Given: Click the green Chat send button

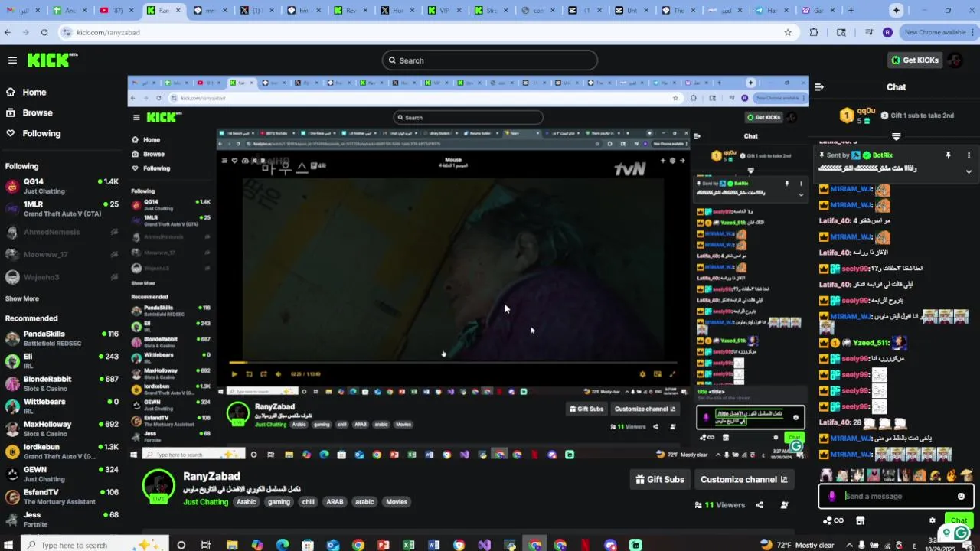Looking at the screenshot, I should [x=959, y=520].
